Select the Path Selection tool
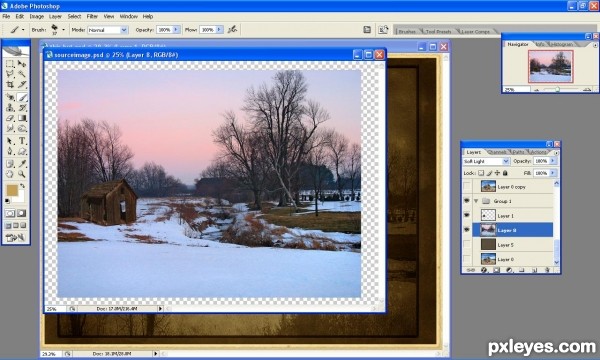The height and width of the screenshot is (360, 600). pyautogui.click(x=10, y=141)
